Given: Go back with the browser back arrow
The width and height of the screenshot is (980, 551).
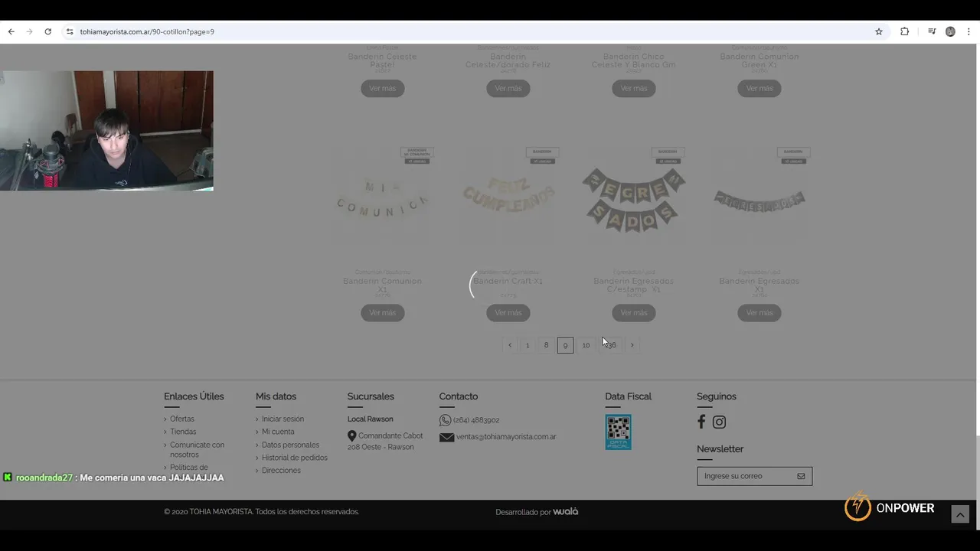Looking at the screenshot, I should 11,31.
